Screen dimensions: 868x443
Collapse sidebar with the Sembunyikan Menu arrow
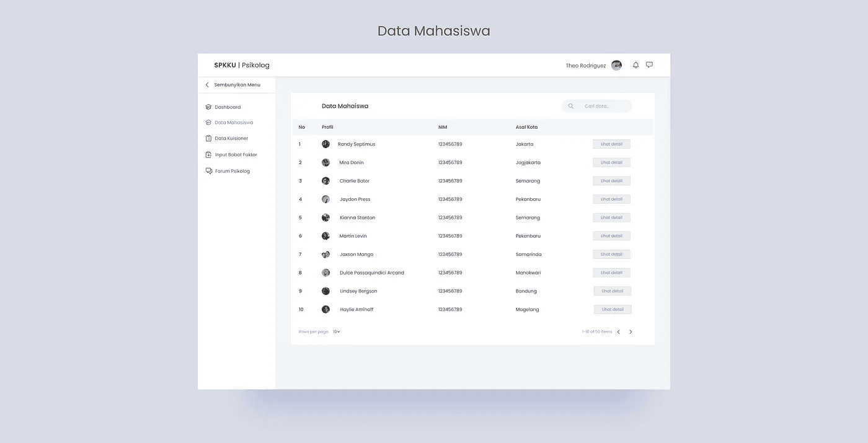(207, 85)
